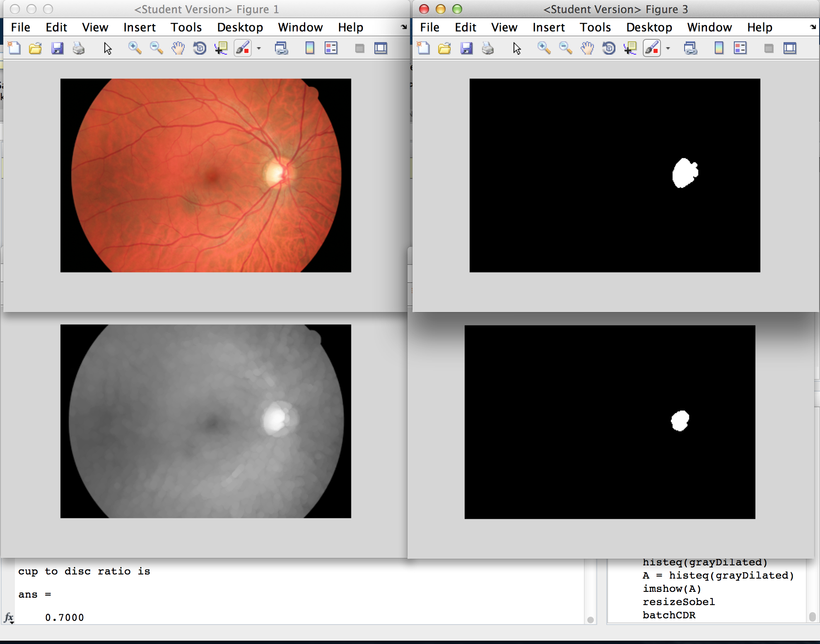
Task: Click batchCDR in command history
Action: 669,615
